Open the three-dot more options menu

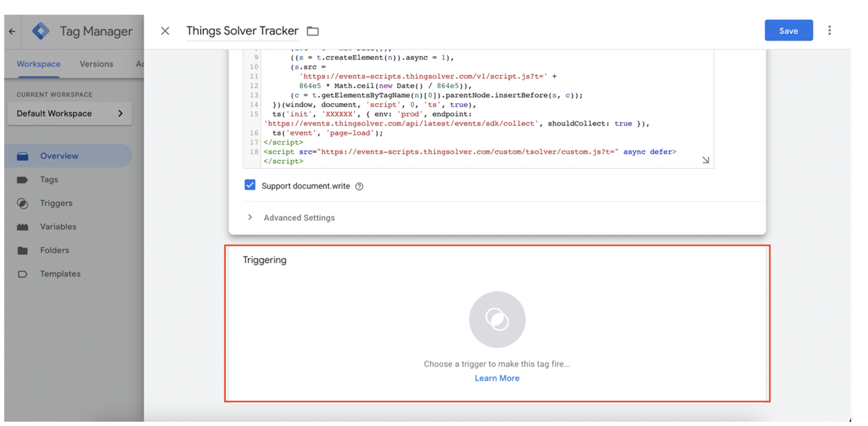click(829, 30)
